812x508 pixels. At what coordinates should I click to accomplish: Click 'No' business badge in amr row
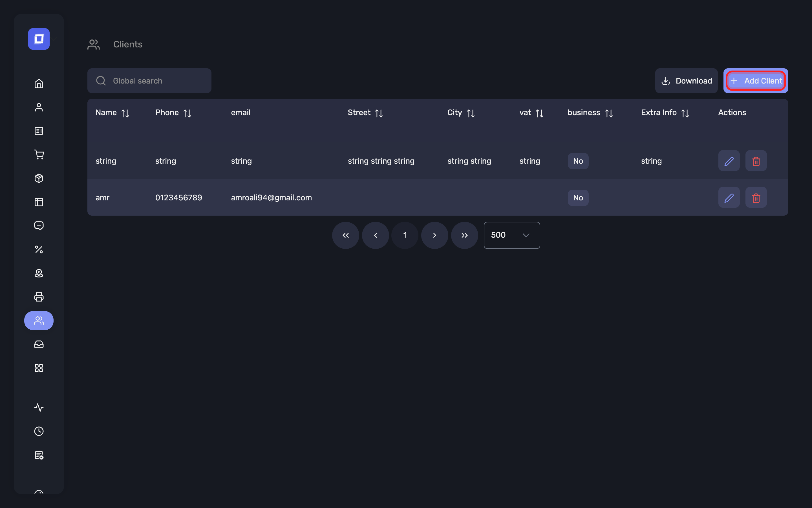point(578,198)
